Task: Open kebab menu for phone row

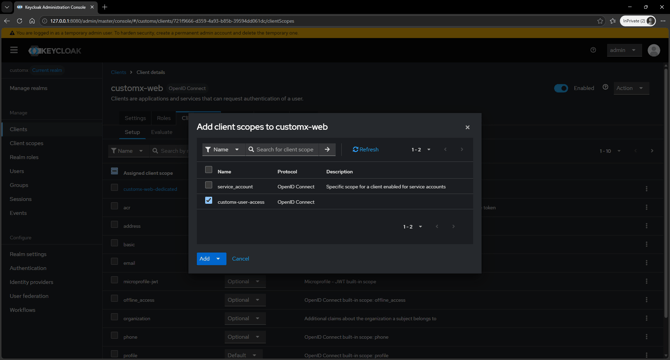Action: tap(646, 337)
